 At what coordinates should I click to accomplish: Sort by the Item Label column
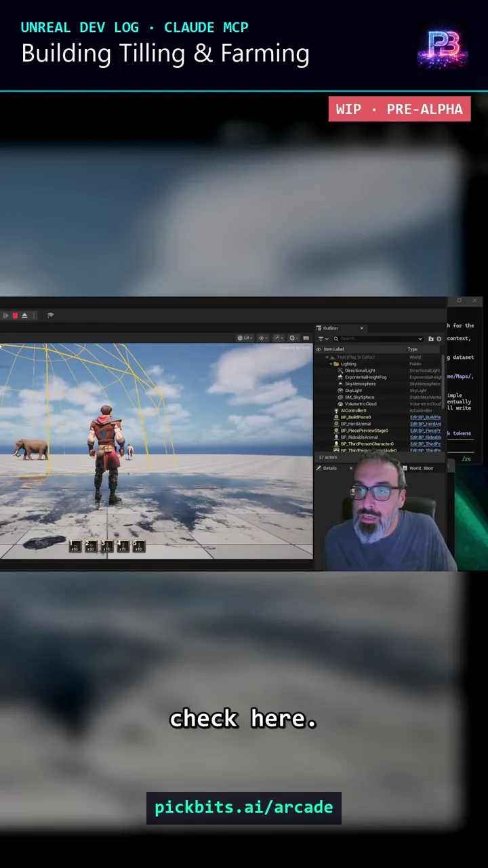(x=333, y=349)
